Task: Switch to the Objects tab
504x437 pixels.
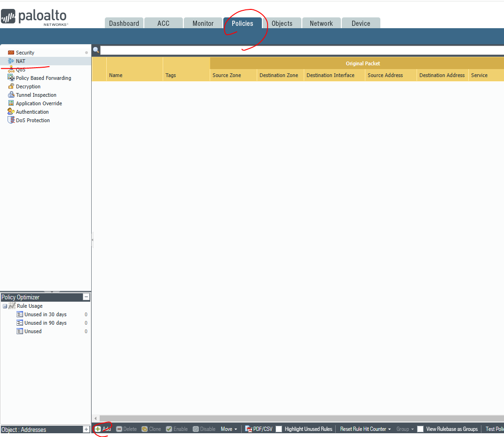Action: (x=282, y=23)
